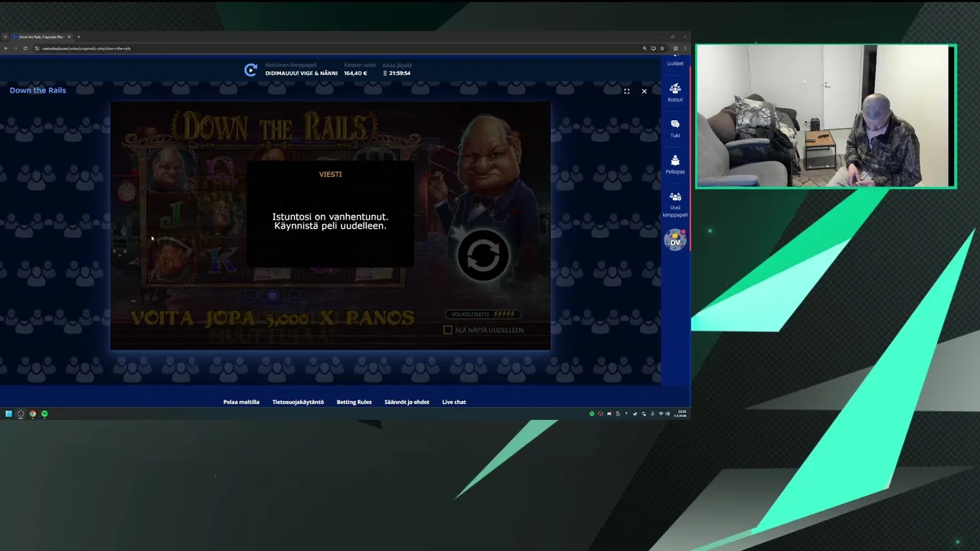This screenshot has height=551, width=980.
Task: Open the round dark app icon beside the Start button
Action: 21,414
